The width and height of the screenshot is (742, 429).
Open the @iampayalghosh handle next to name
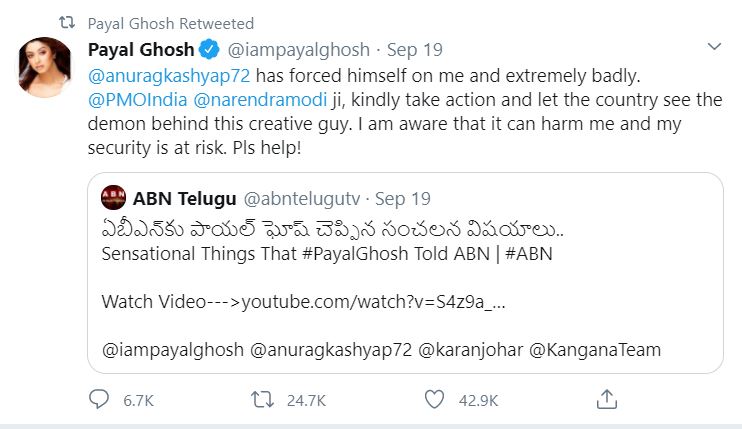(x=299, y=48)
